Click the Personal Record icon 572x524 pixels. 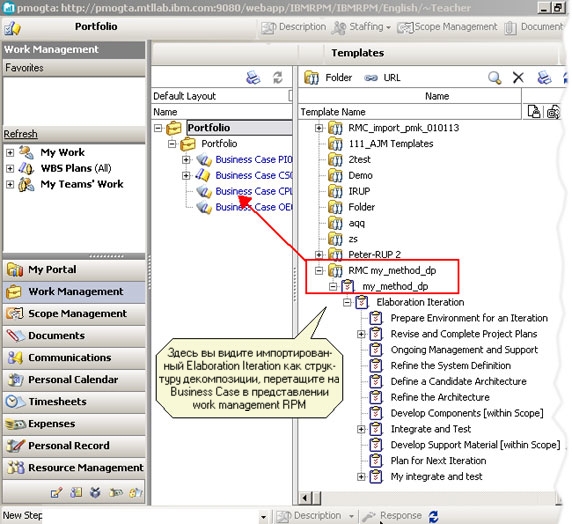pos(15,446)
